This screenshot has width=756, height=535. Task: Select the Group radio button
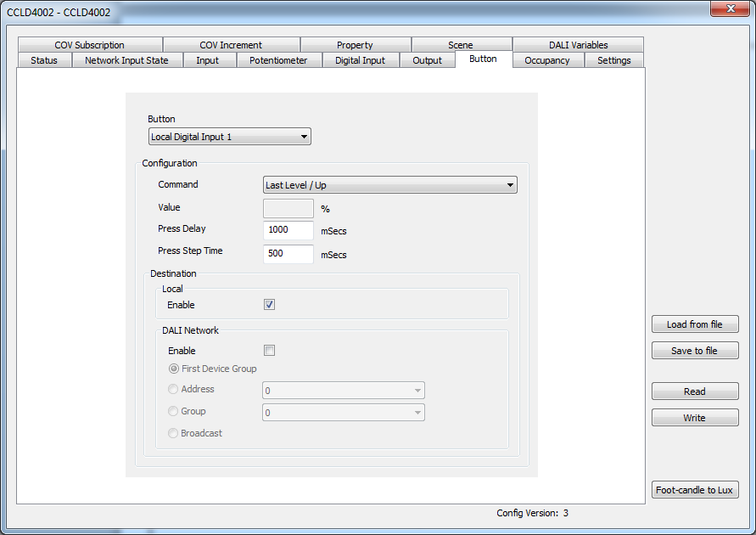(172, 411)
